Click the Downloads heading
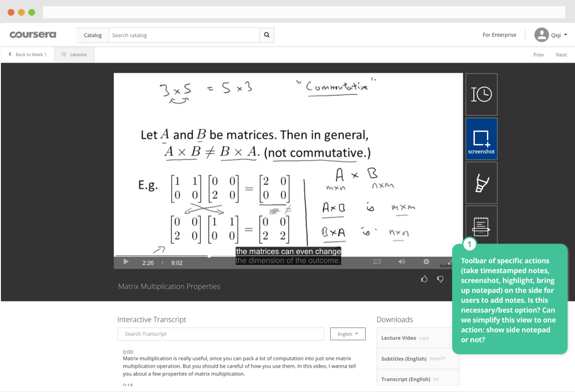This screenshot has height=392, width=575. pos(395,320)
